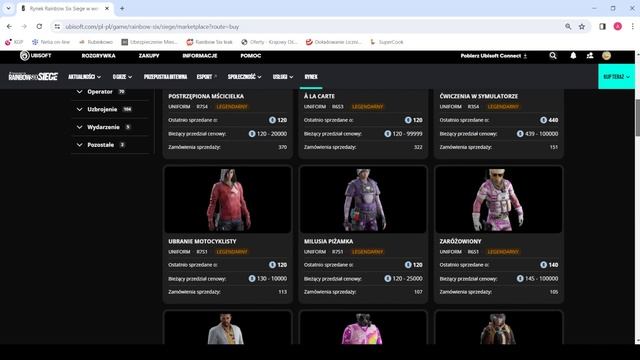Bookmark this page with star icon
This screenshot has width=640, height=360.
pyautogui.click(x=582, y=27)
